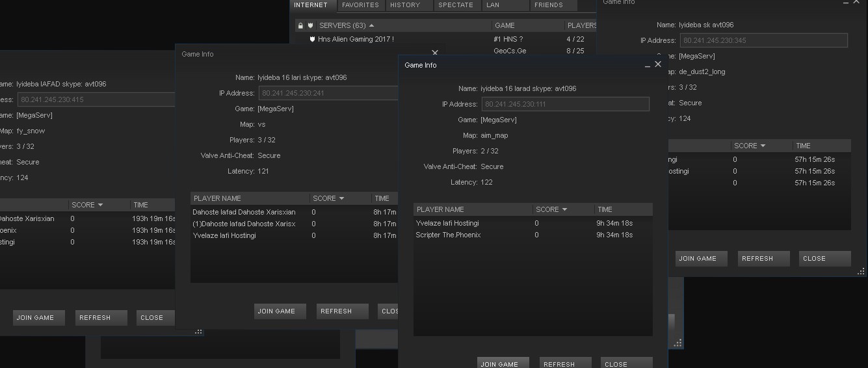Click Player Name header in aim_map window
Viewport: 868px width, 368px height.
pos(473,209)
